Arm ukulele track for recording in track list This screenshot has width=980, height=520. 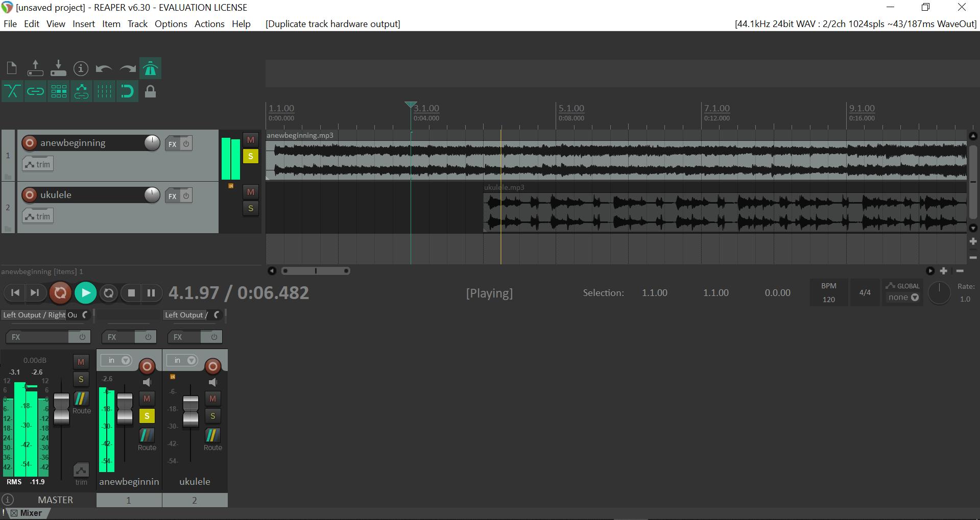pos(30,195)
